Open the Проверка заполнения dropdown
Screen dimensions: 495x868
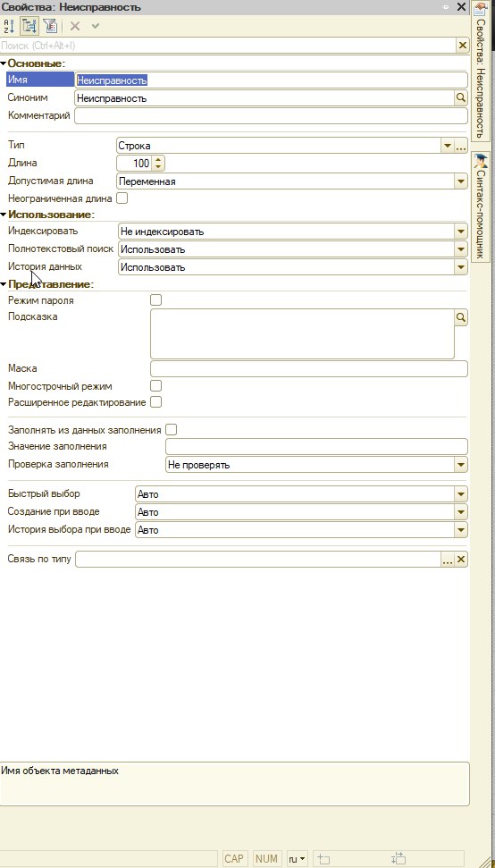click(x=461, y=465)
